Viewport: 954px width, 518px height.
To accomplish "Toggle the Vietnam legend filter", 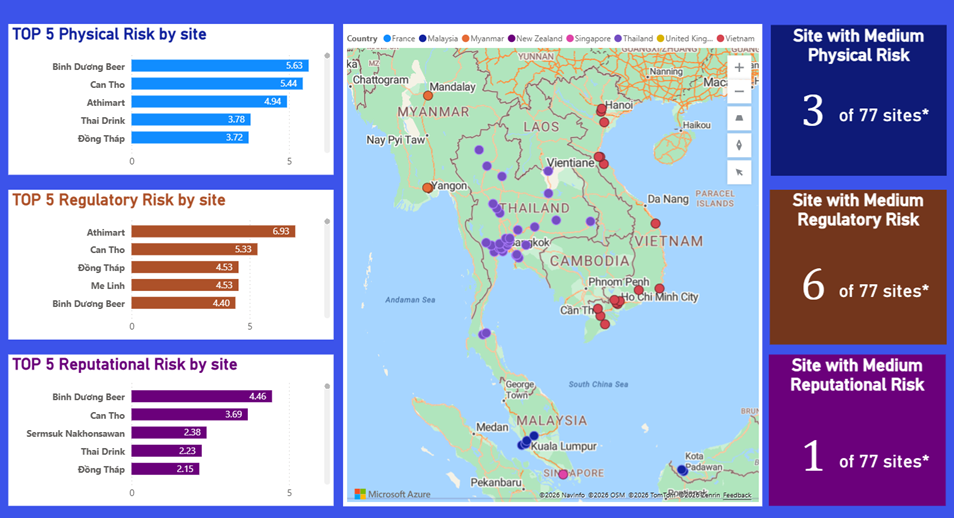I will (x=736, y=38).
